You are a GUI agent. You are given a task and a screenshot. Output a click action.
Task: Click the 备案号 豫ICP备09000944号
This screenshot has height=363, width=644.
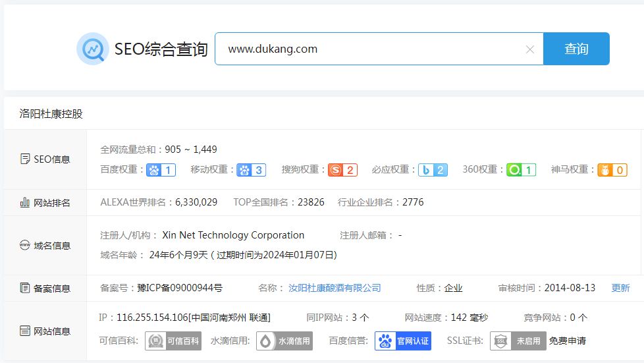click(180, 288)
